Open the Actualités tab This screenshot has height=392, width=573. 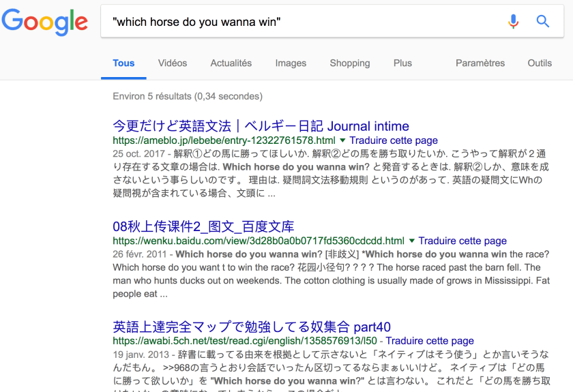pos(231,63)
